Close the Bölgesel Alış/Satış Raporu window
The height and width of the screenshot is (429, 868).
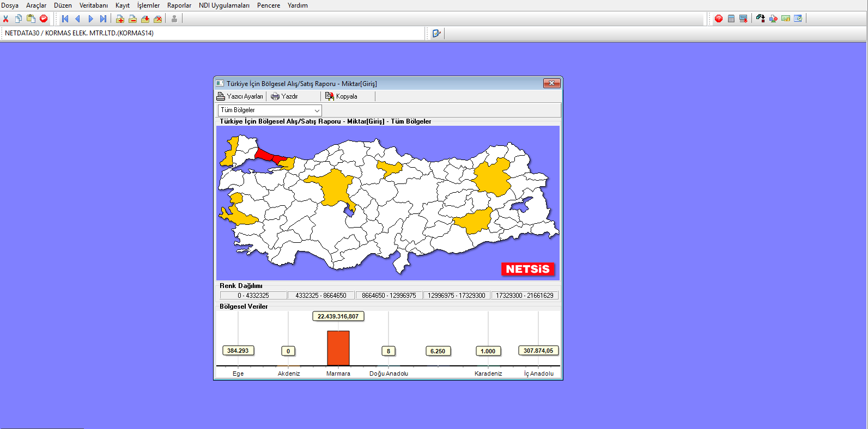click(x=552, y=83)
